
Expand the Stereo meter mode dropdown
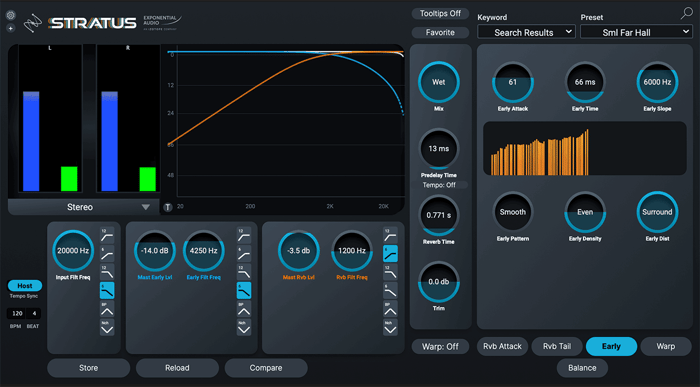pos(83,207)
